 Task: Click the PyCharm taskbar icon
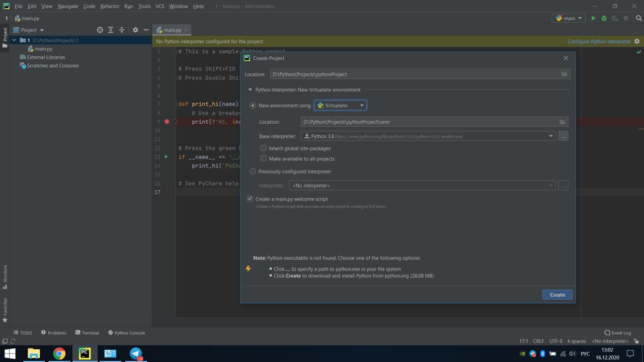pos(85,353)
